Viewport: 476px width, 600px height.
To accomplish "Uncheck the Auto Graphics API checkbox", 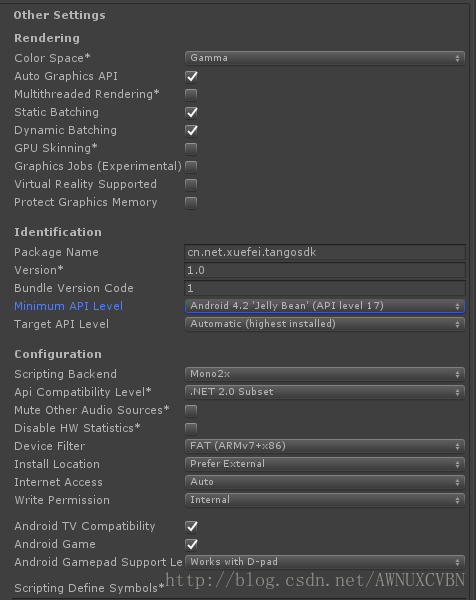I will click(191, 77).
